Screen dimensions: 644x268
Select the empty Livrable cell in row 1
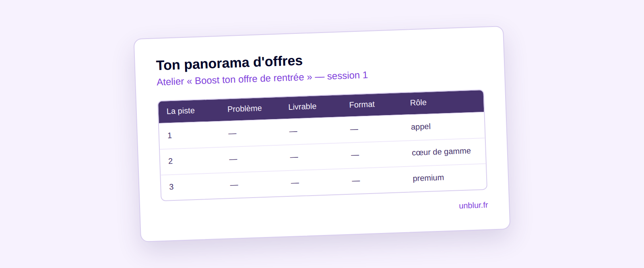pos(293,131)
